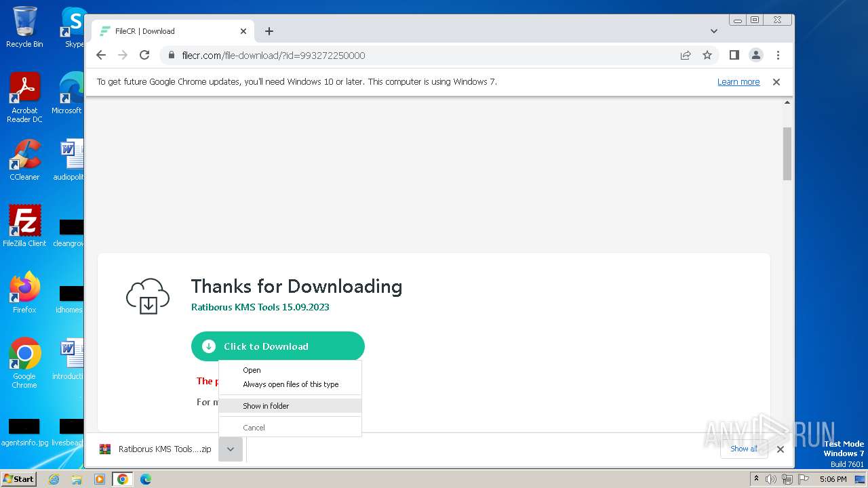Open agentsinfo.jpg desktop file

point(24,432)
